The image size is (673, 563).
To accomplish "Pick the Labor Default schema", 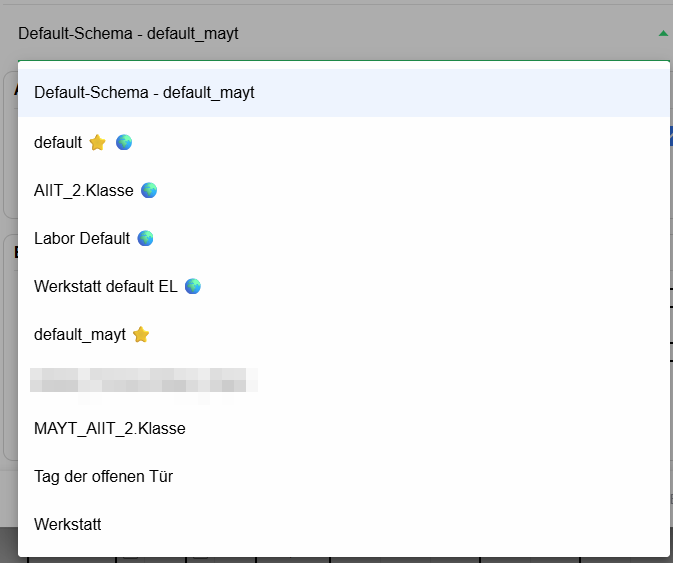I will [x=343, y=238].
